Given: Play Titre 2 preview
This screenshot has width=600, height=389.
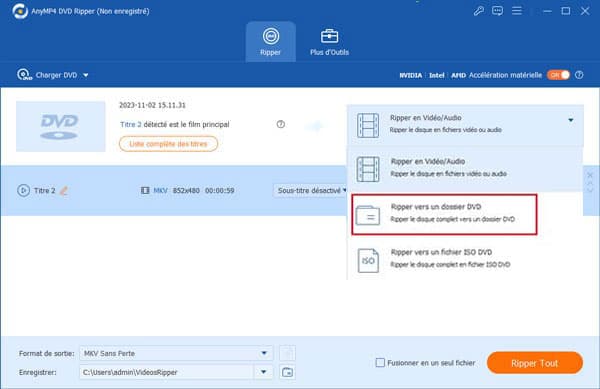Looking at the screenshot, I should coord(23,190).
